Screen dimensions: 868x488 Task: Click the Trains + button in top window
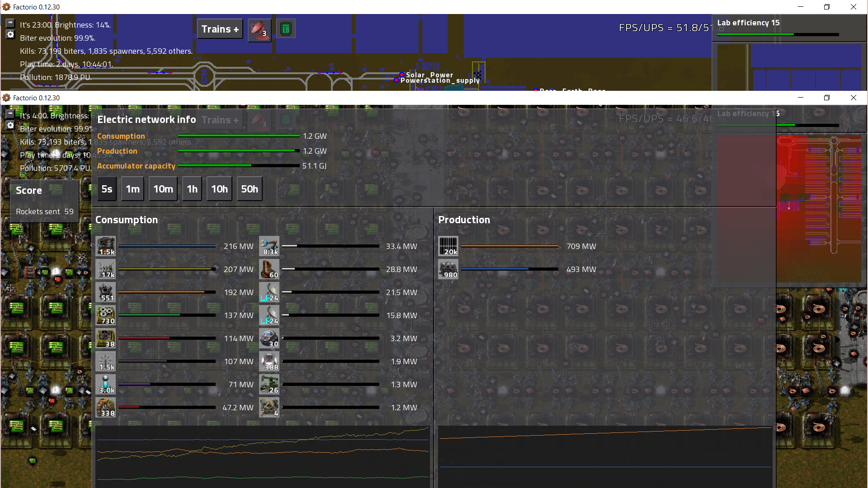tap(220, 29)
